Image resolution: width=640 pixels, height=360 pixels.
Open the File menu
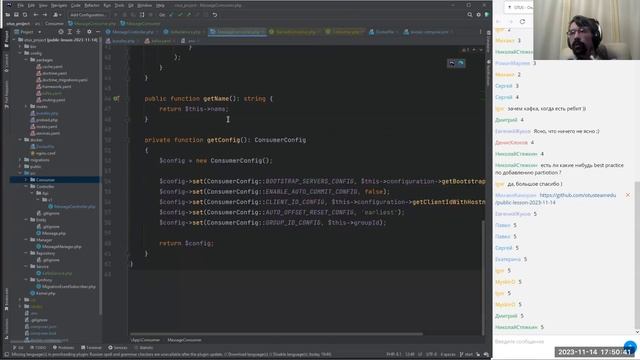point(20,6)
